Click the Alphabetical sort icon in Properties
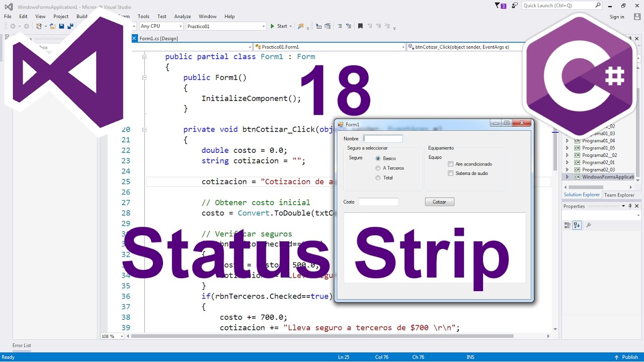Viewport: 644px width, 362px height. (577, 225)
